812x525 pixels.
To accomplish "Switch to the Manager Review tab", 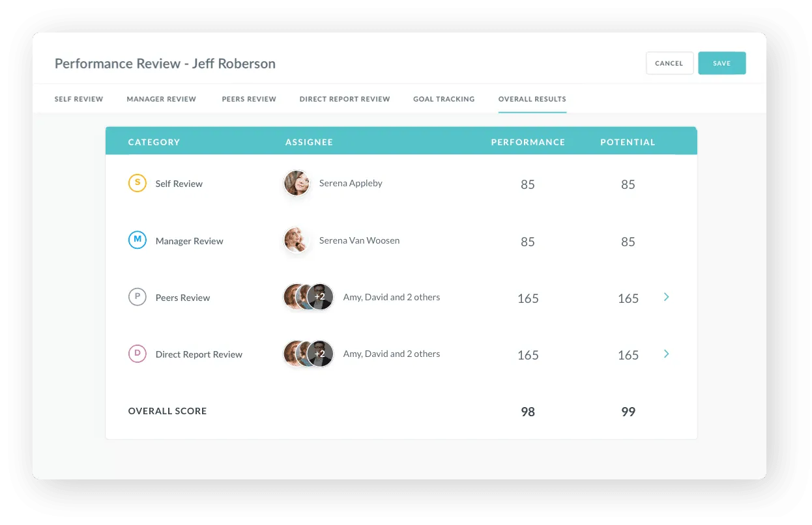I will [162, 99].
